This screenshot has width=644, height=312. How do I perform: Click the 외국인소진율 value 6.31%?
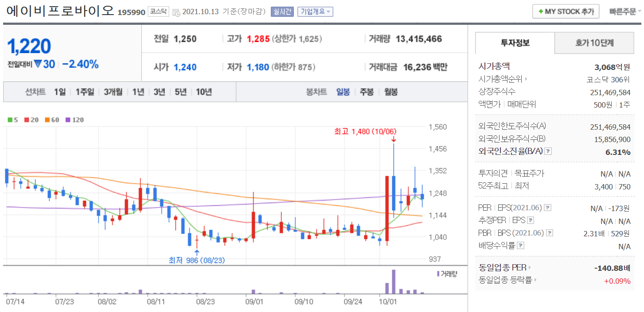point(618,152)
